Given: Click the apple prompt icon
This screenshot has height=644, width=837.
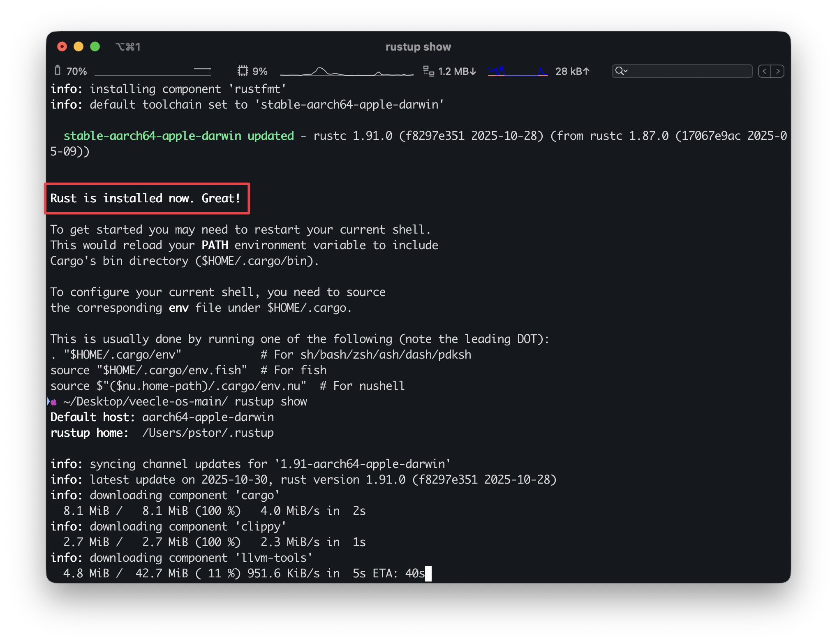Looking at the screenshot, I should (54, 402).
